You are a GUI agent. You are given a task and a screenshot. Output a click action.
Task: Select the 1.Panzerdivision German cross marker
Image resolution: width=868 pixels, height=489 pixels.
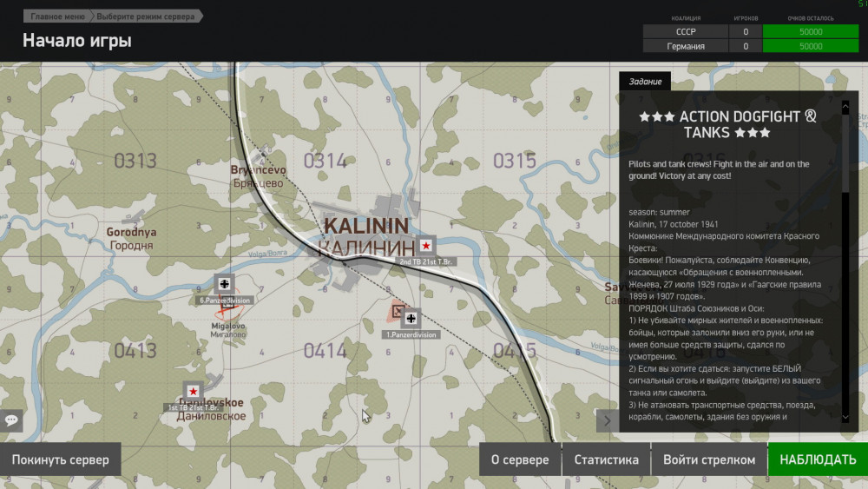pos(411,319)
